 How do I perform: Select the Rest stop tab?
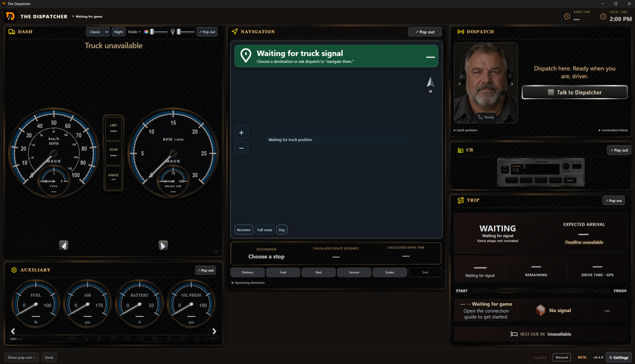click(x=319, y=272)
